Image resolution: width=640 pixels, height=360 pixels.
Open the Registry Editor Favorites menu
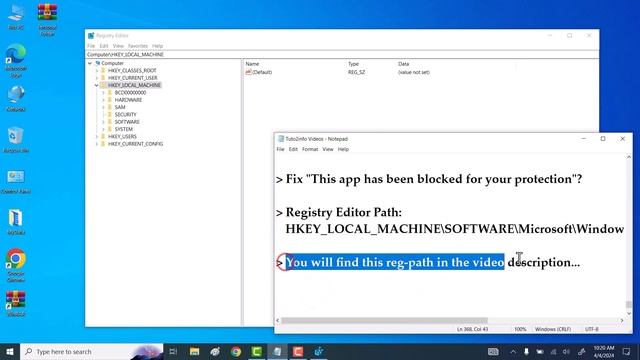click(138, 46)
